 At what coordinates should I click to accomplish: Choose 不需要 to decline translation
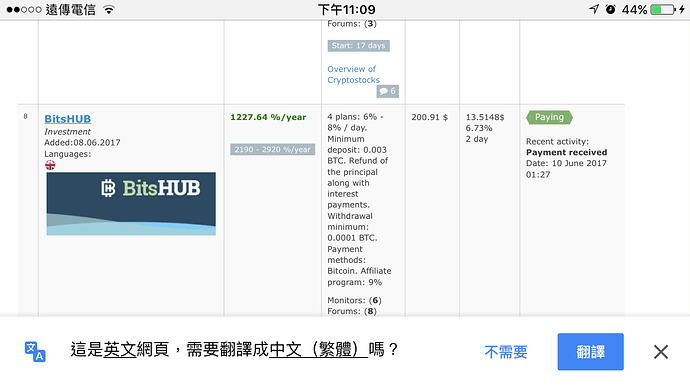pos(506,352)
